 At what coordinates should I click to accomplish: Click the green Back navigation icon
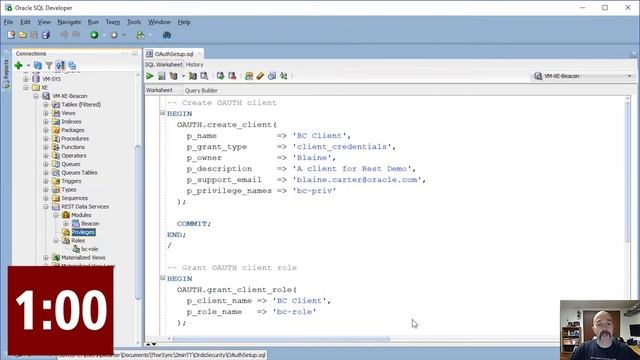pos(94,35)
